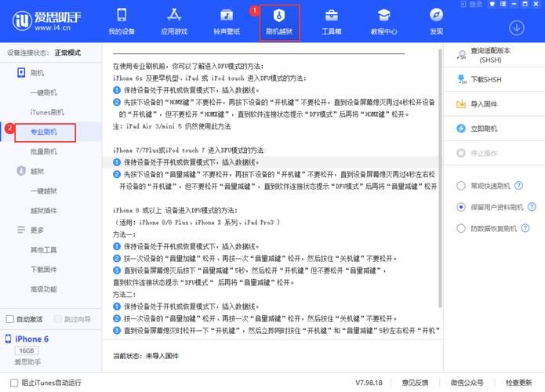Select 下载固件 in sidebar
This screenshot has height=392, width=545.
[x=44, y=270]
